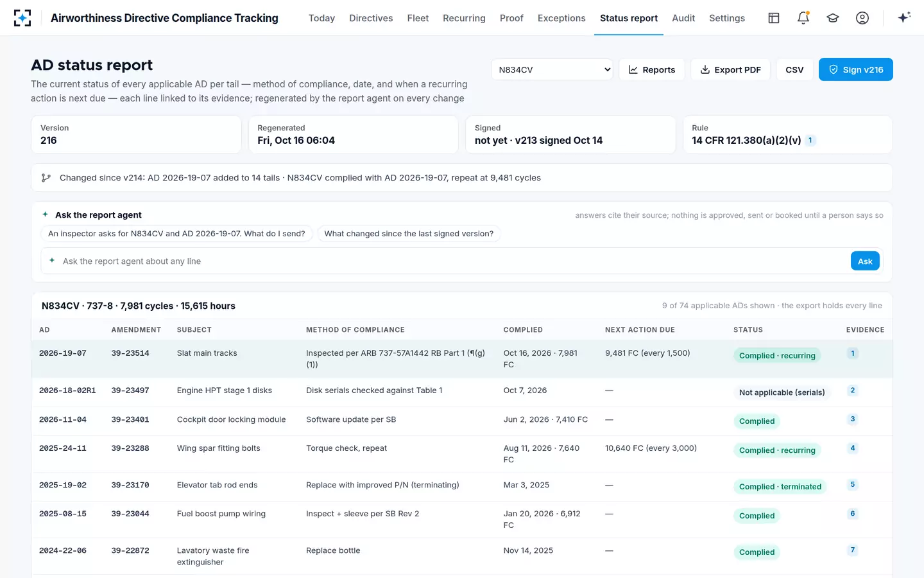Viewport: 924px width, 578px height.
Task: Click the sparkle icon next to Ask the report agent
Action: (x=46, y=215)
